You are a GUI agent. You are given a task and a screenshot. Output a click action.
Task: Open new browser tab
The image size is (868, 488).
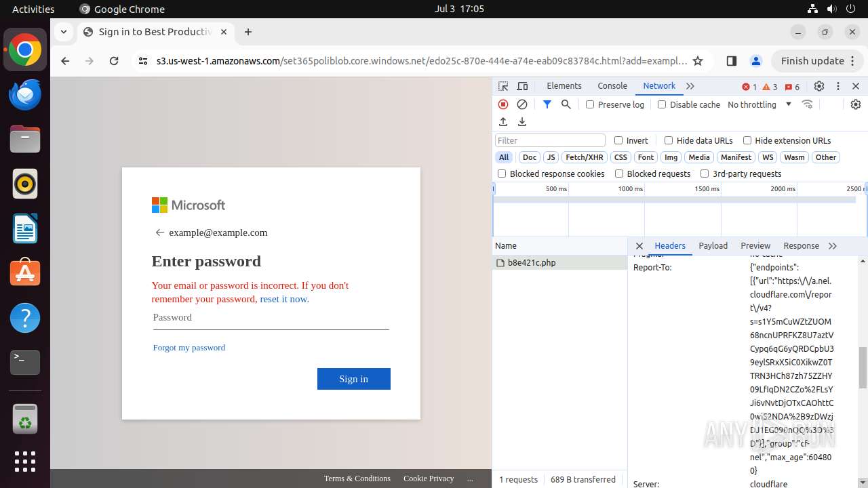tap(248, 32)
